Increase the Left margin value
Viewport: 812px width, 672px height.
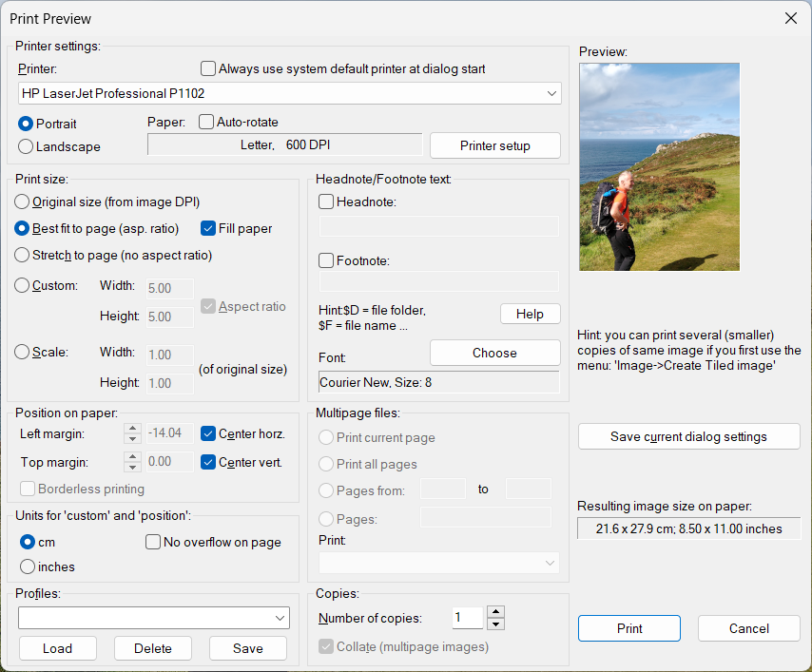point(132,428)
